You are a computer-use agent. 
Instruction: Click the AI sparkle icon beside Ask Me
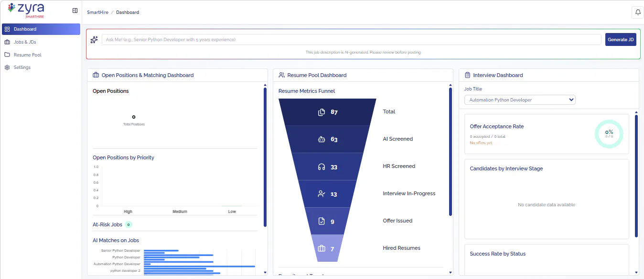(x=94, y=40)
